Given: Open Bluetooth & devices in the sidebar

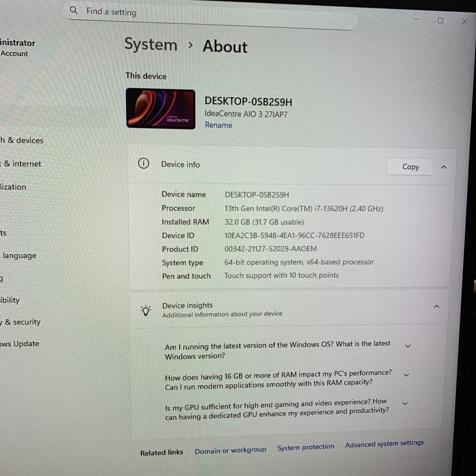Looking at the screenshot, I should pyautogui.click(x=21, y=140).
